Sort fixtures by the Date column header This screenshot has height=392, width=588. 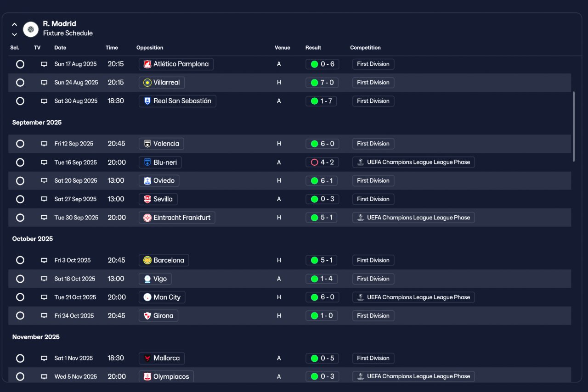point(60,48)
